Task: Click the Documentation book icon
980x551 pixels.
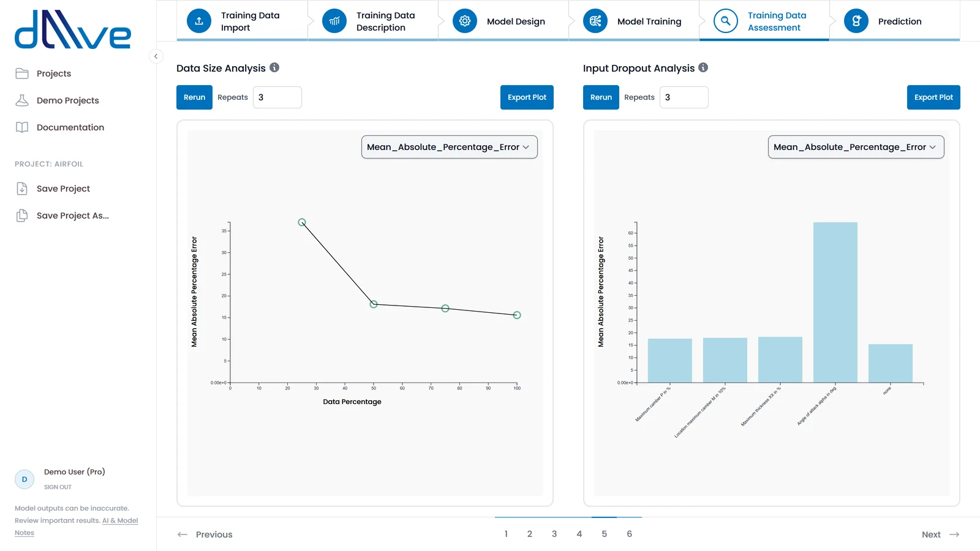Action: click(x=22, y=127)
